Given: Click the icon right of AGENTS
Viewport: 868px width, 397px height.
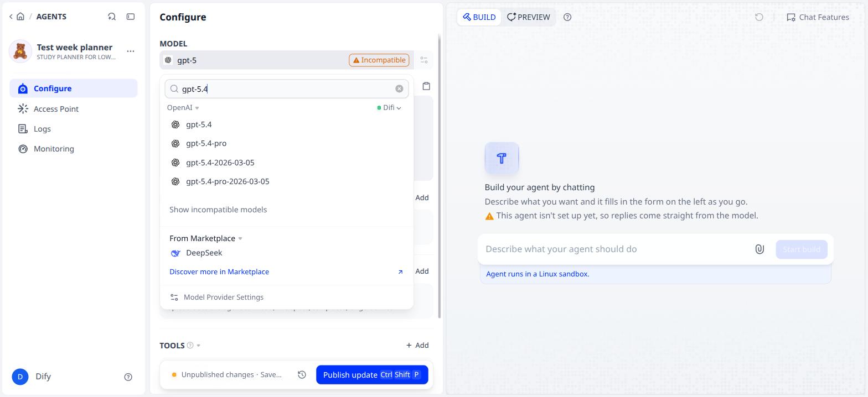Looking at the screenshot, I should click(112, 17).
